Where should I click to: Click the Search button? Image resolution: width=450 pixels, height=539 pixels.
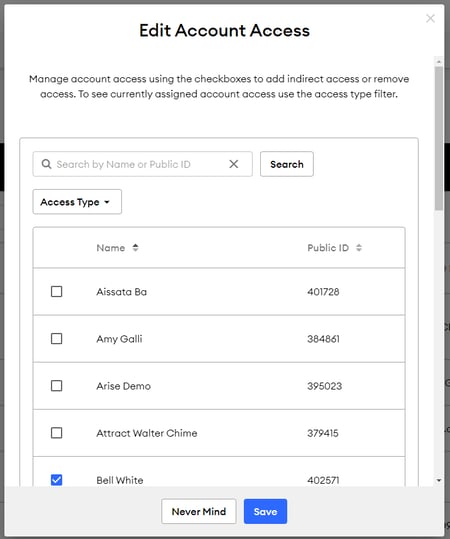pyautogui.click(x=287, y=164)
